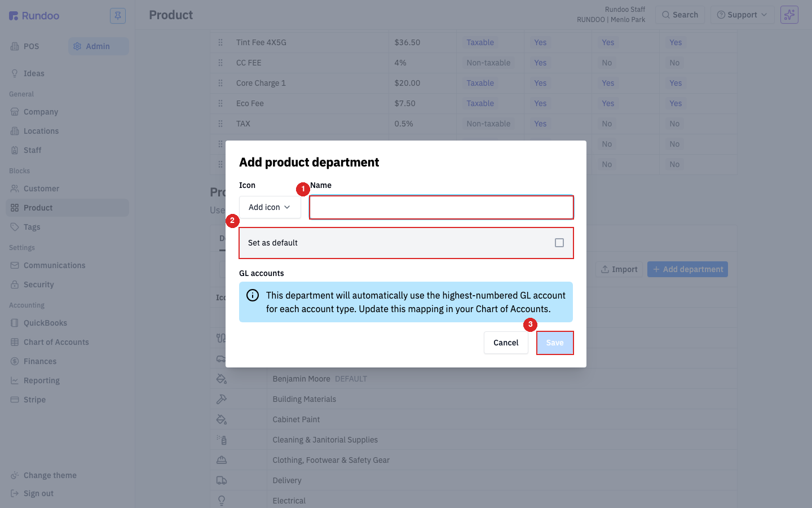
Task: Click the Add department button
Action: tap(687, 269)
